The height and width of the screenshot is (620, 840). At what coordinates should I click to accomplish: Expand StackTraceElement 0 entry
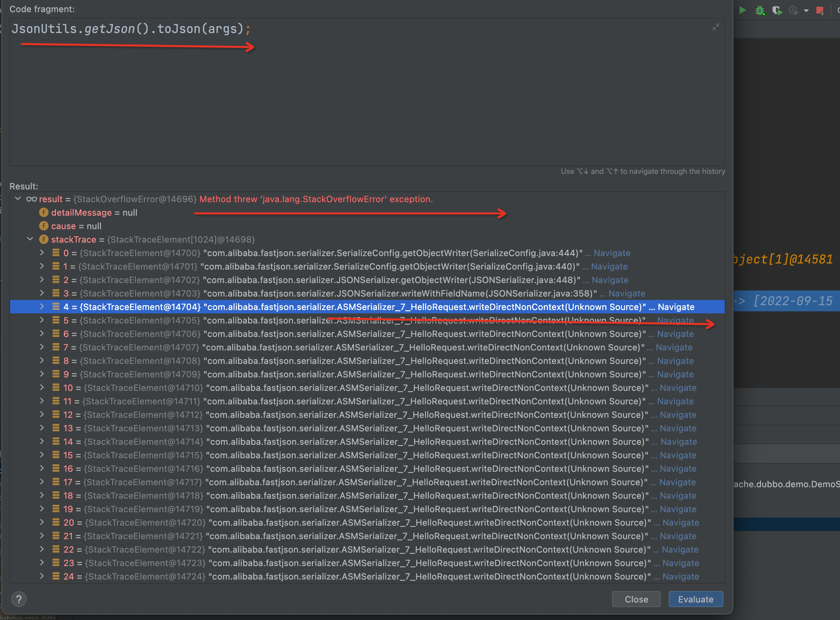(x=42, y=253)
